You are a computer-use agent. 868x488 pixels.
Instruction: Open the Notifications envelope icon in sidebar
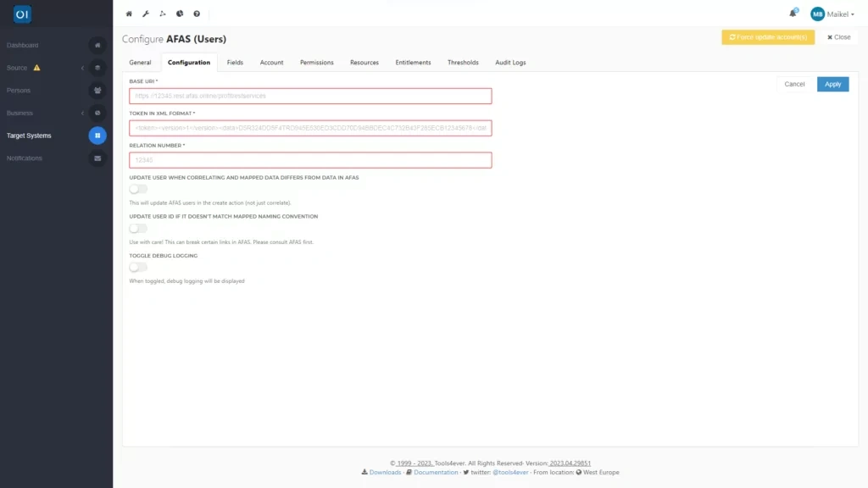97,158
